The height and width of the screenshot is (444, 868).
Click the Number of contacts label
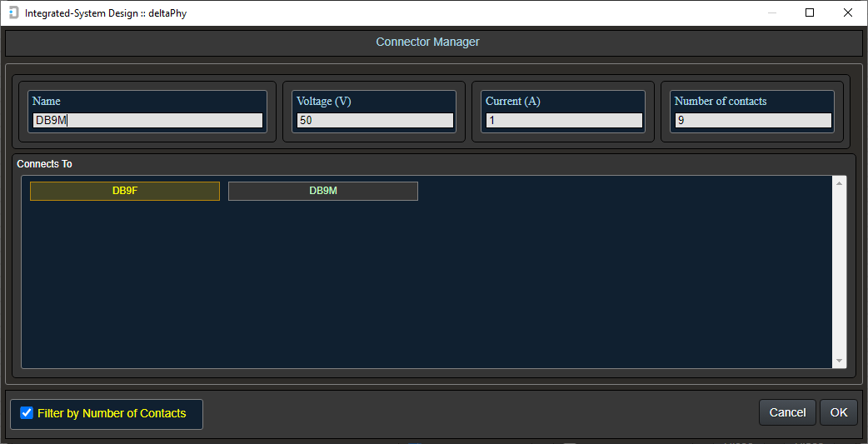[x=720, y=101]
